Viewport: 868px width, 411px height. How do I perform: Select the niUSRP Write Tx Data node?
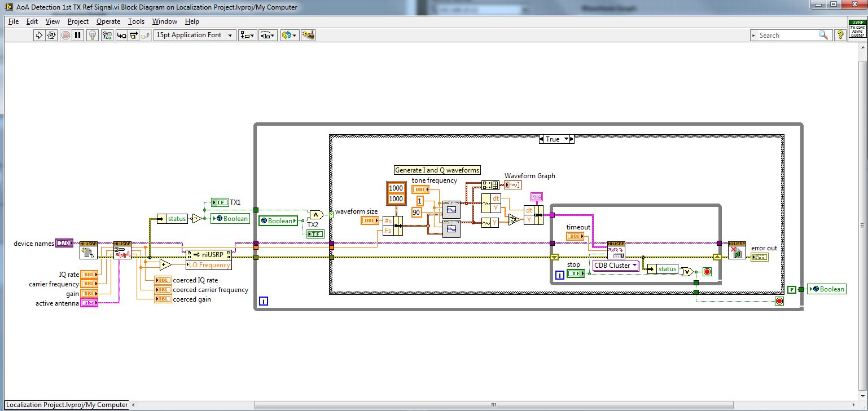point(616,250)
